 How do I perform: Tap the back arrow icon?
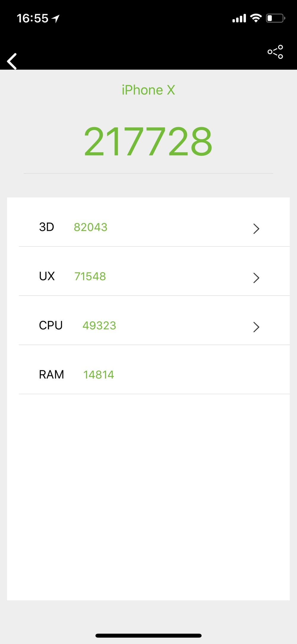tap(12, 61)
